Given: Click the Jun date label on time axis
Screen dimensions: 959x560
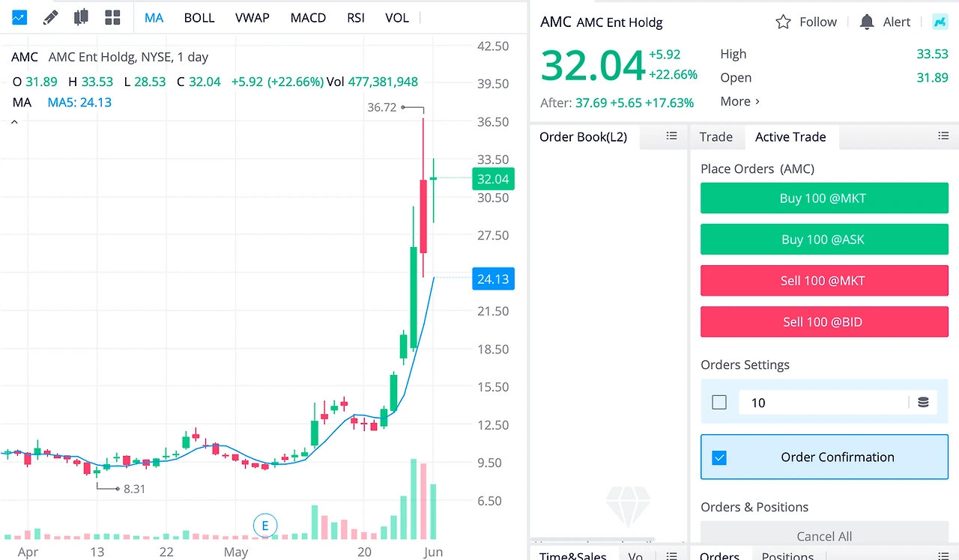Looking at the screenshot, I should click(433, 553).
